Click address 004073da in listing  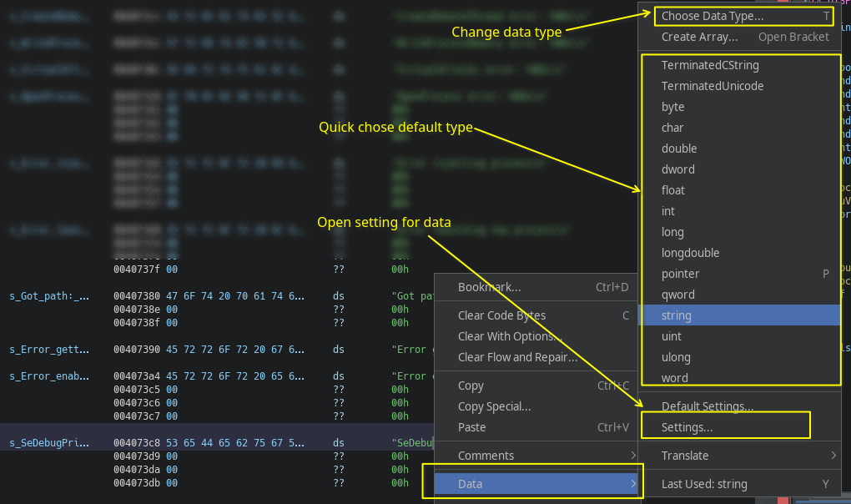(137, 469)
